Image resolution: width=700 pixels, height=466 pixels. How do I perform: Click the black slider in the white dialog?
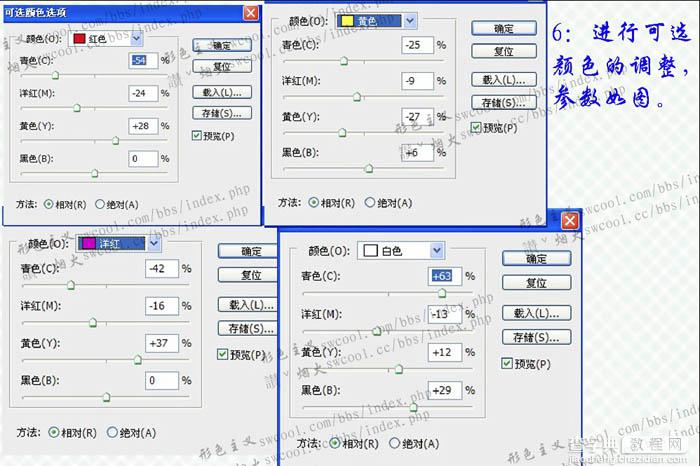412,408
